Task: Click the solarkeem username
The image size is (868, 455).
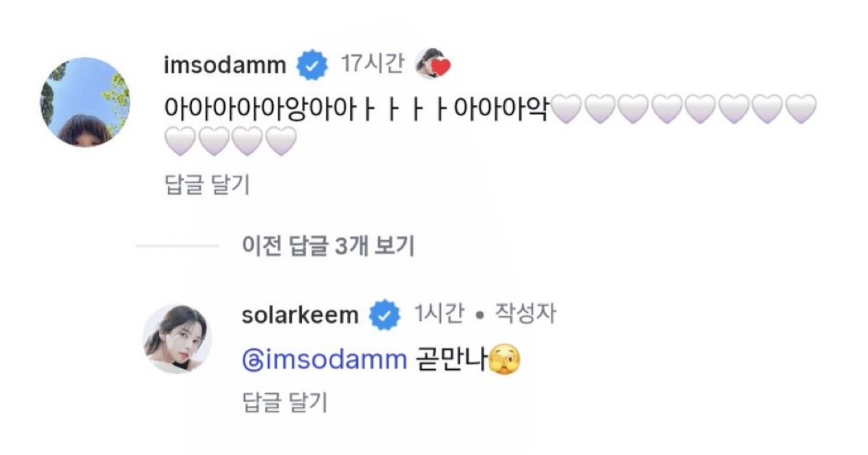Action: tap(300, 315)
